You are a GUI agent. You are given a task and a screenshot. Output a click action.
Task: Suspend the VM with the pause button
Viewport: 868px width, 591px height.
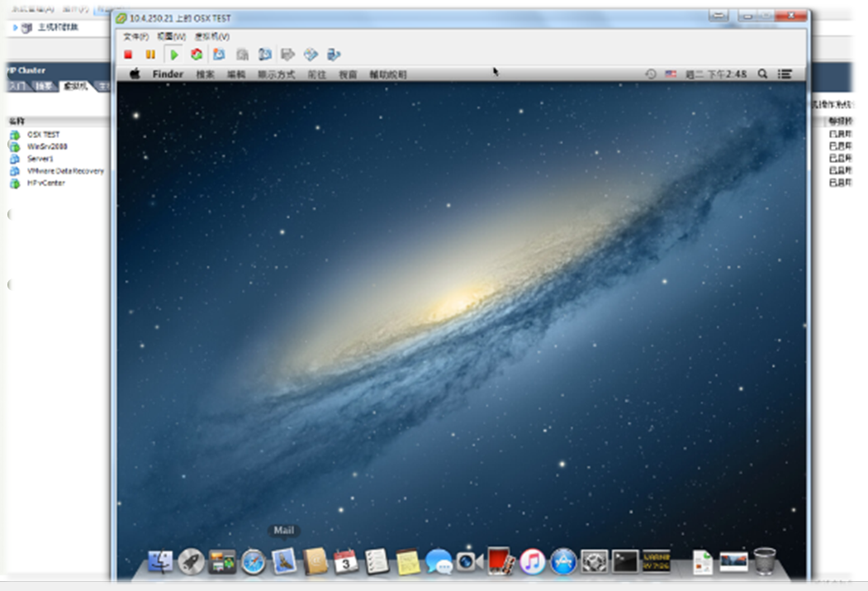[150, 55]
